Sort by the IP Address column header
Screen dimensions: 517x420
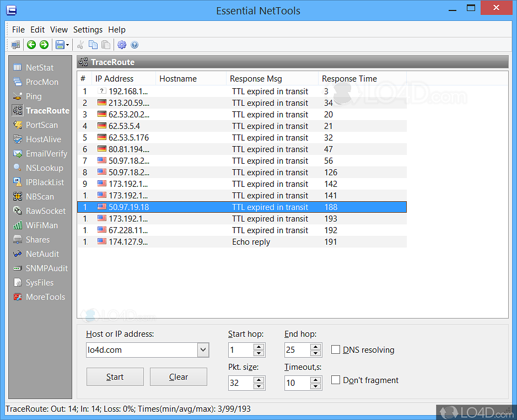(123, 79)
